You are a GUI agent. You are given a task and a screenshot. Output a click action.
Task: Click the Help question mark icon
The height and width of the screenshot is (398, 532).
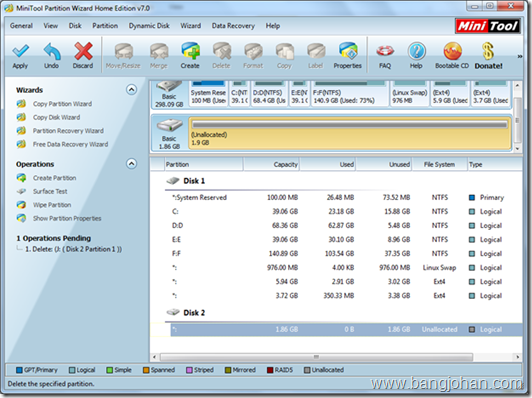click(416, 51)
